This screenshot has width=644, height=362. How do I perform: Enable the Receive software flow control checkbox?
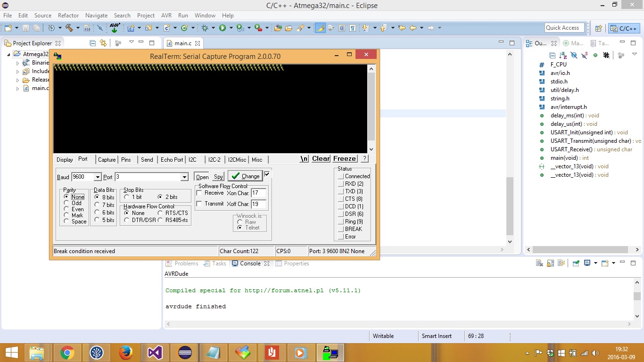tap(199, 193)
